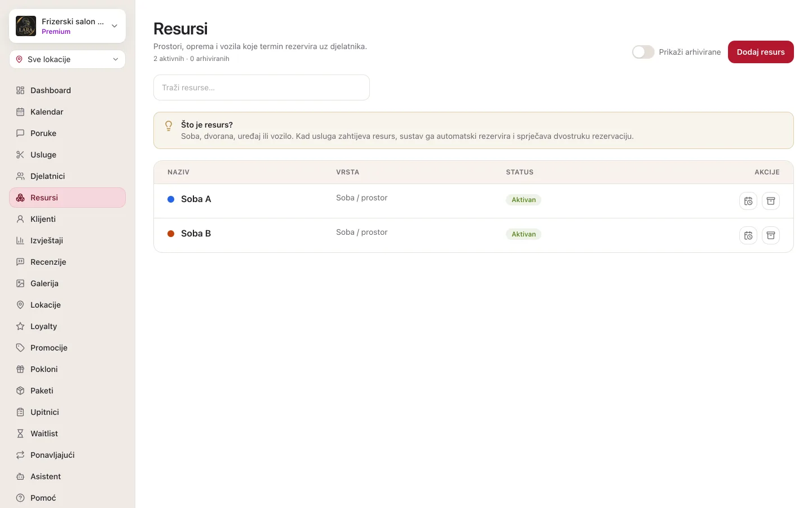Open Galerija from the sidebar
The height and width of the screenshot is (508, 812).
click(x=67, y=283)
